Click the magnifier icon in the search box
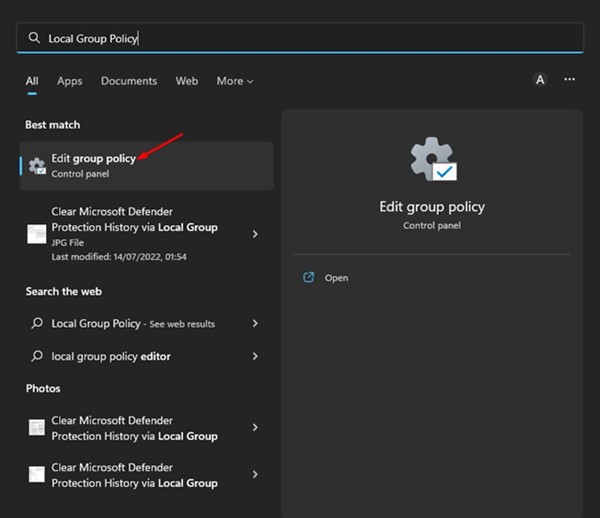 tap(35, 38)
